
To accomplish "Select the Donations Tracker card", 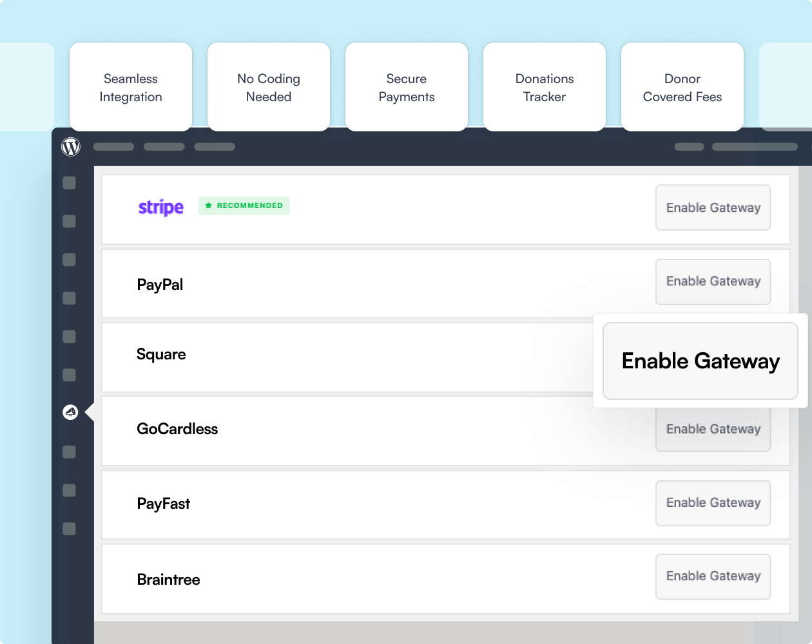I will coord(545,87).
